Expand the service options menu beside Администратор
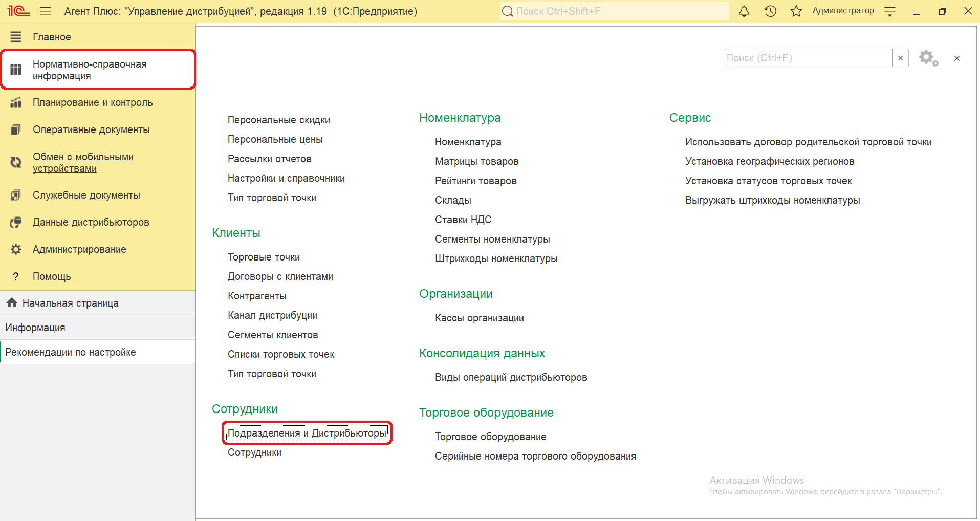Viewport: 980px width, 521px height. pos(890,11)
